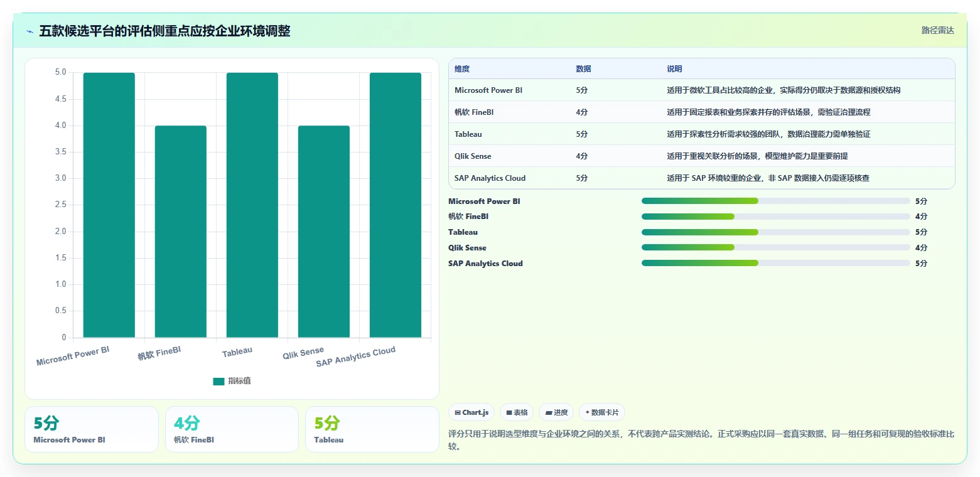Click the Microsoft Power BI progress bar
The image size is (980, 477).
click(775, 201)
